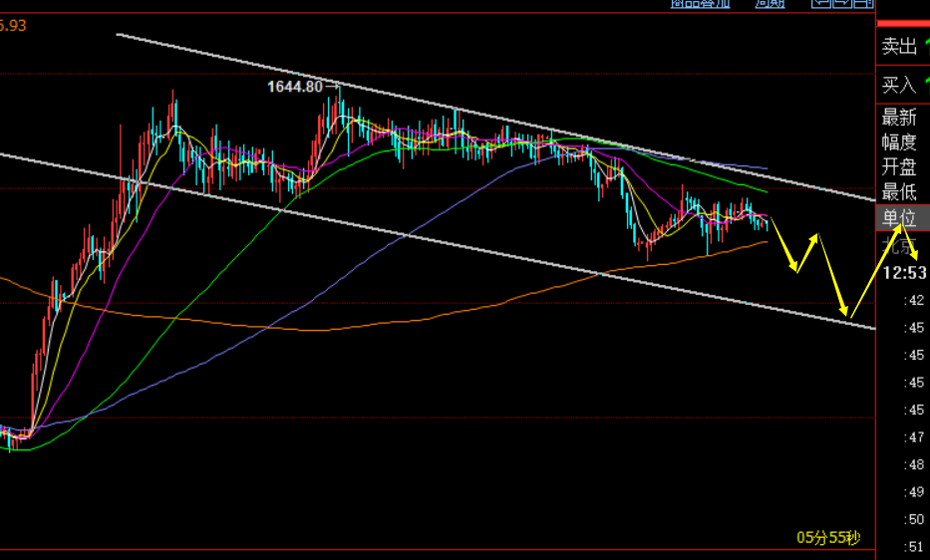Select the 卖出 sell row

click(903, 46)
